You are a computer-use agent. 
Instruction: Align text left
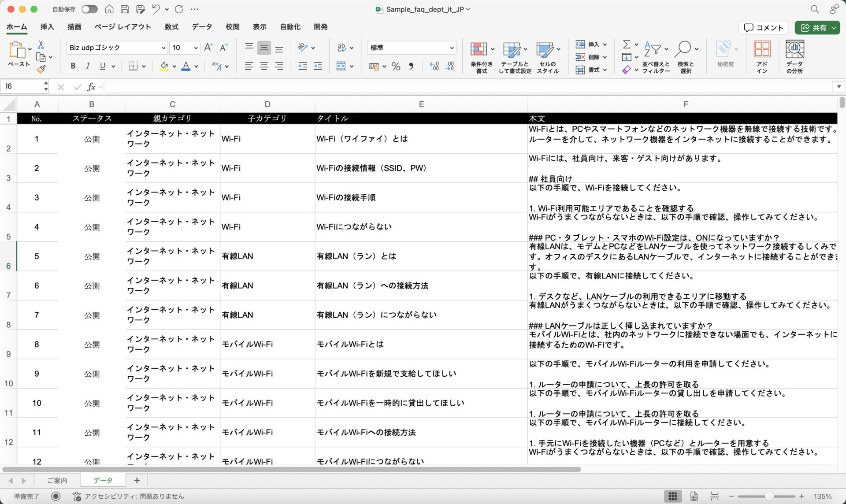pos(249,66)
